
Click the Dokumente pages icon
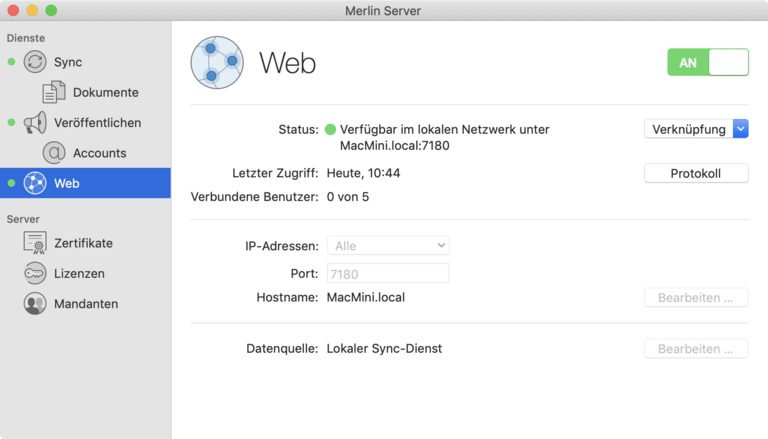[x=54, y=92]
